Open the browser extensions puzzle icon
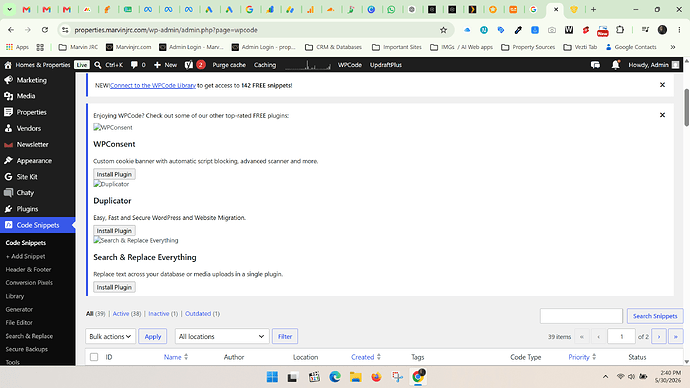The height and width of the screenshot is (388, 690). [x=620, y=30]
